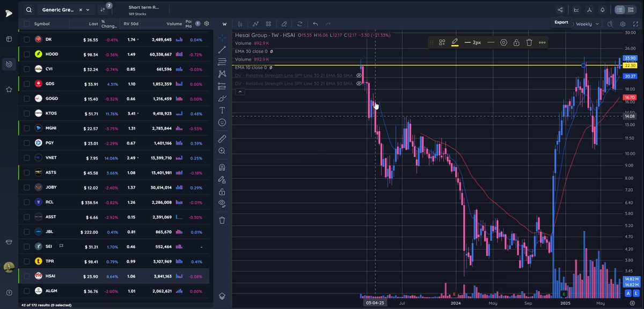Collapse the indicator legend with chevron
This screenshot has width=644, height=309.
pyautogui.click(x=240, y=92)
